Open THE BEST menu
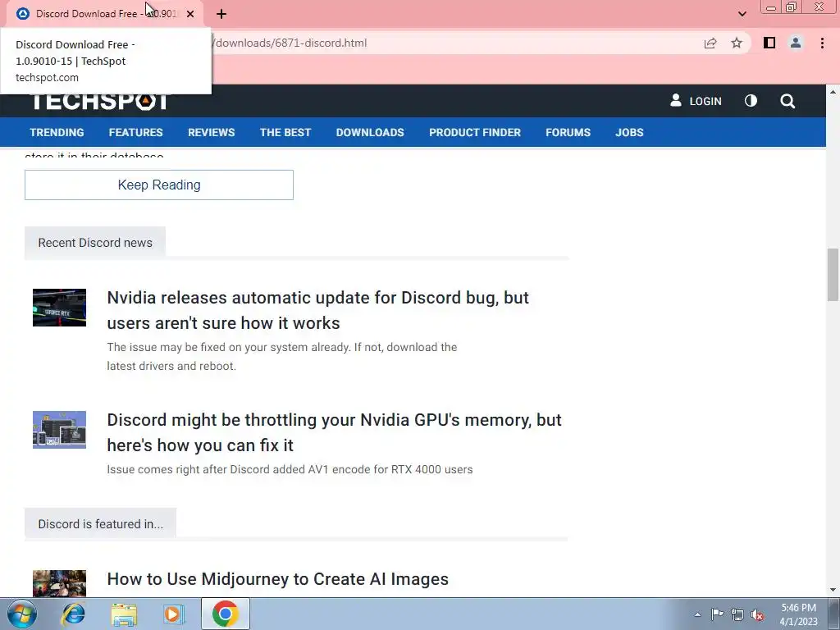The image size is (840, 630). pyautogui.click(x=285, y=132)
